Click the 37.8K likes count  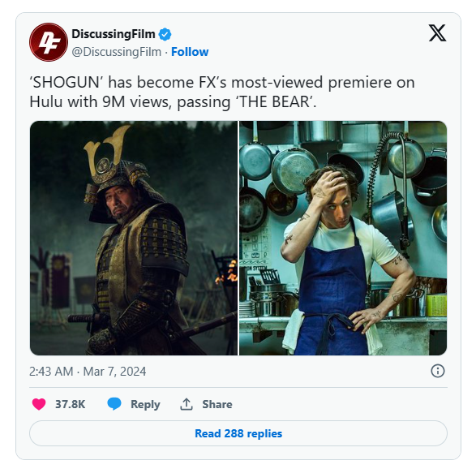point(70,404)
